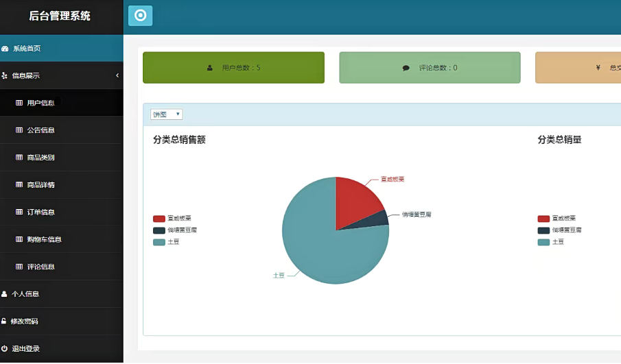Click the circular sidebar toggle button in header

140,16
